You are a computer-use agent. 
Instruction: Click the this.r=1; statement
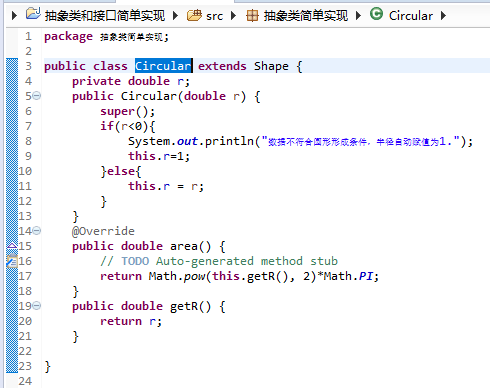(159, 156)
